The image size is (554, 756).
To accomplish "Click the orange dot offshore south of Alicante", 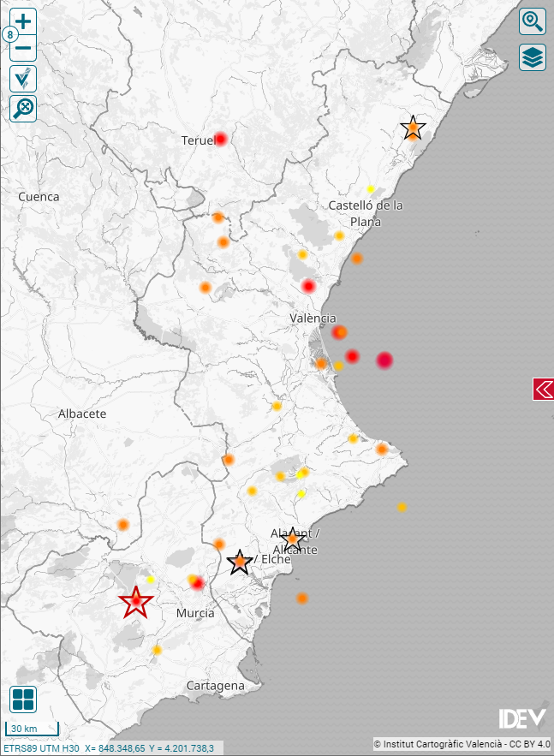I will coord(301,598).
